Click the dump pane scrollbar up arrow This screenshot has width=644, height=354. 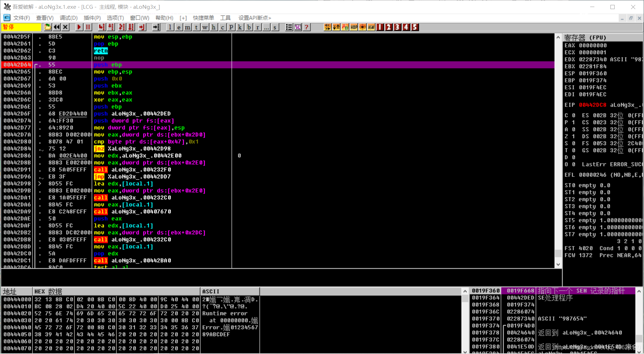point(465,291)
